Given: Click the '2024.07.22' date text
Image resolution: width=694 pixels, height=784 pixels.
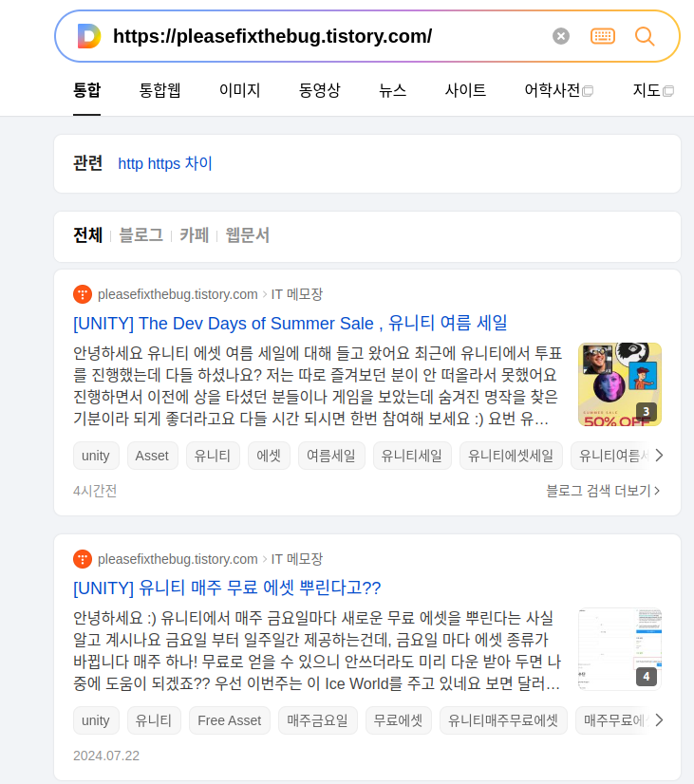Looking at the screenshot, I should pos(106,756).
